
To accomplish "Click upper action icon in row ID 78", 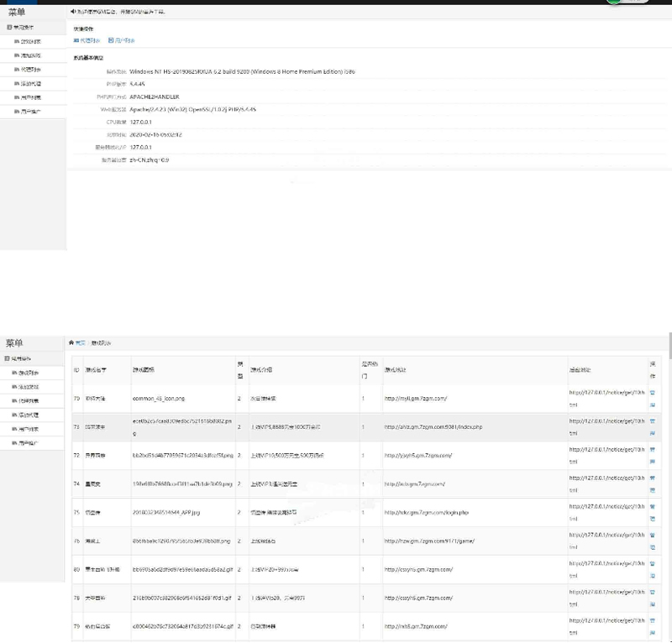I will [653, 592].
